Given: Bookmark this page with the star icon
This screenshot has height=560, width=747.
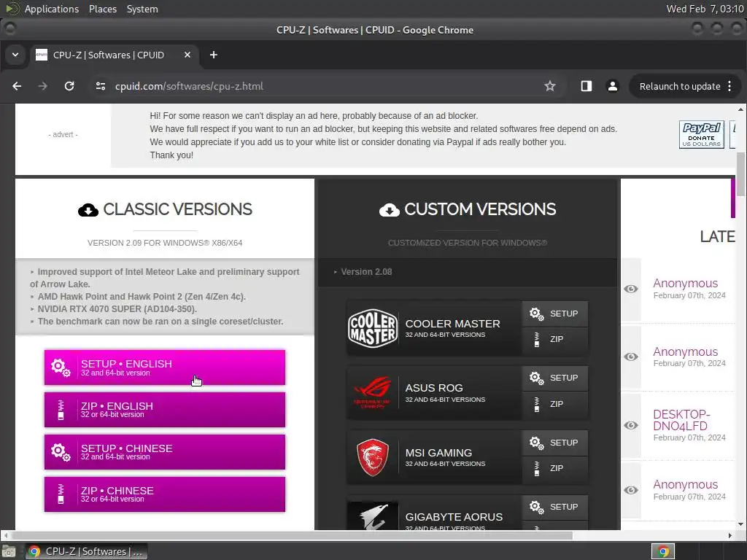Looking at the screenshot, I should click(550, 86).
